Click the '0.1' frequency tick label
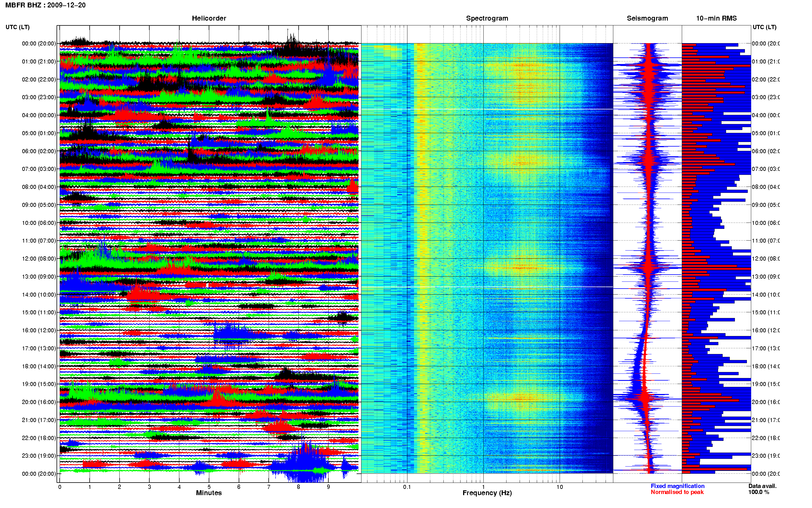This screenshot has height=508, width=812. pyautogui.click(x=407, y=487)
